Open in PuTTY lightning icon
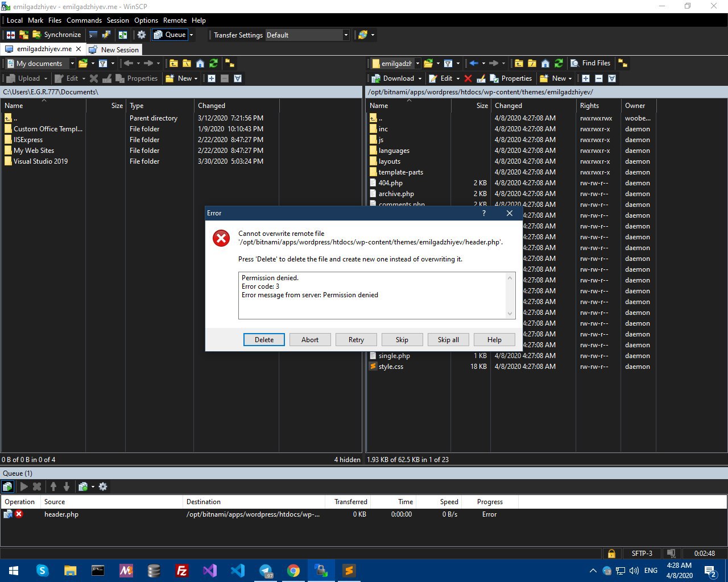This screenshot has width=728, height=582. [106, 35]
